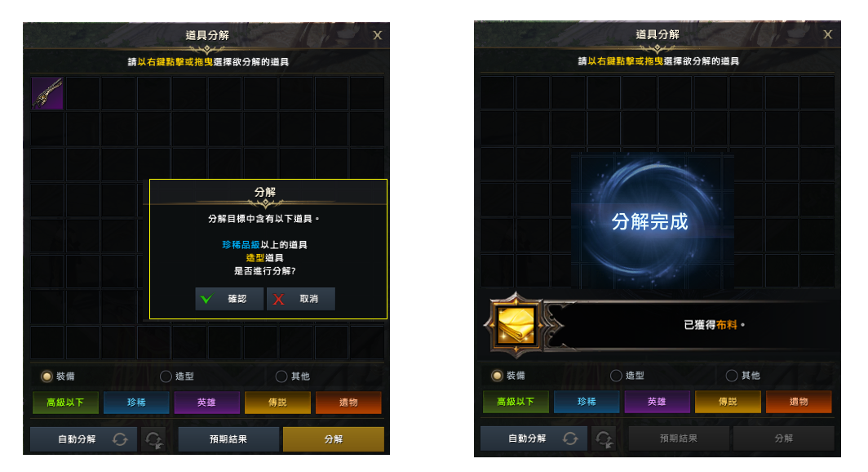Click the red X icon on 取消
Viewport: 868px width, 472px height.
[x=278, y=299]
